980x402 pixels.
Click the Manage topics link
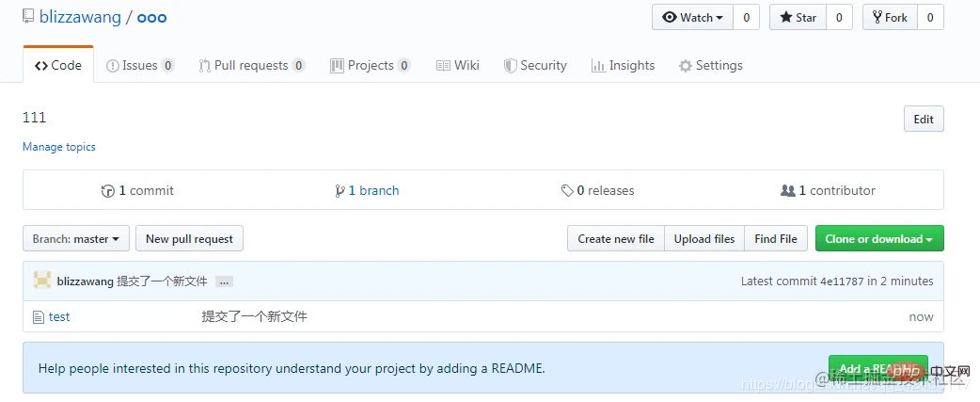(59, 147)
